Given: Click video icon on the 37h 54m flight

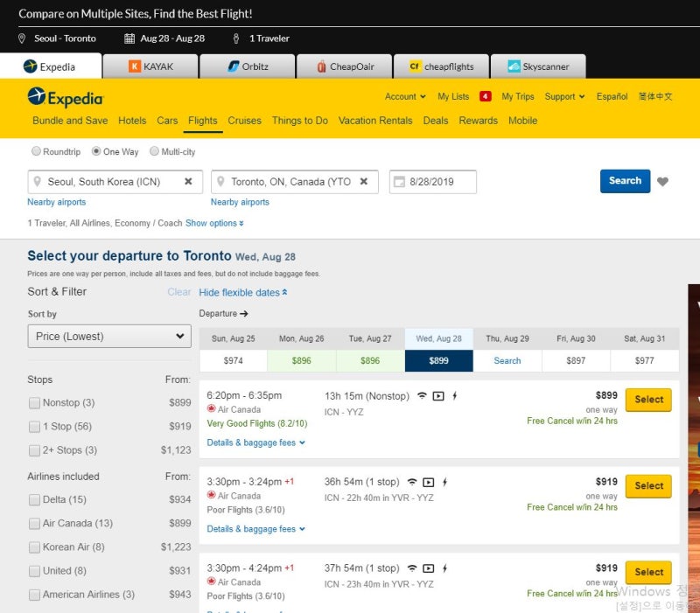Looking at the screenshot, I should (x=429, y=568).
